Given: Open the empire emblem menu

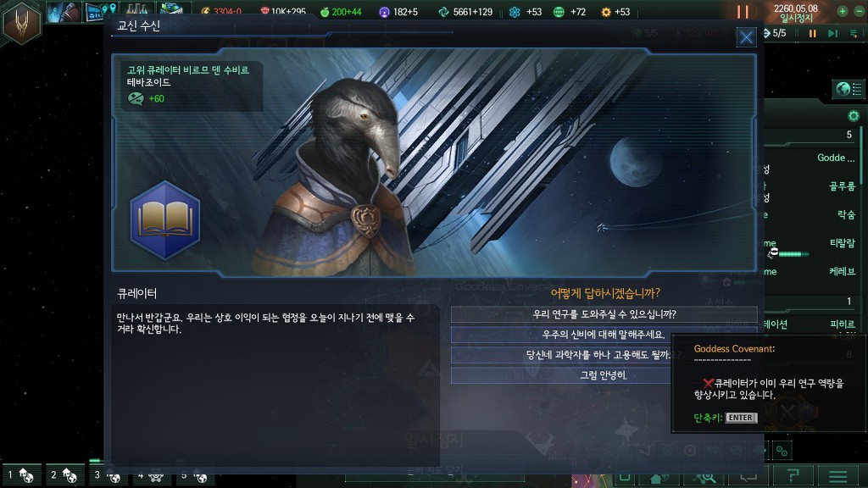Looking at the screenshot, I should [x=21, y=23].
